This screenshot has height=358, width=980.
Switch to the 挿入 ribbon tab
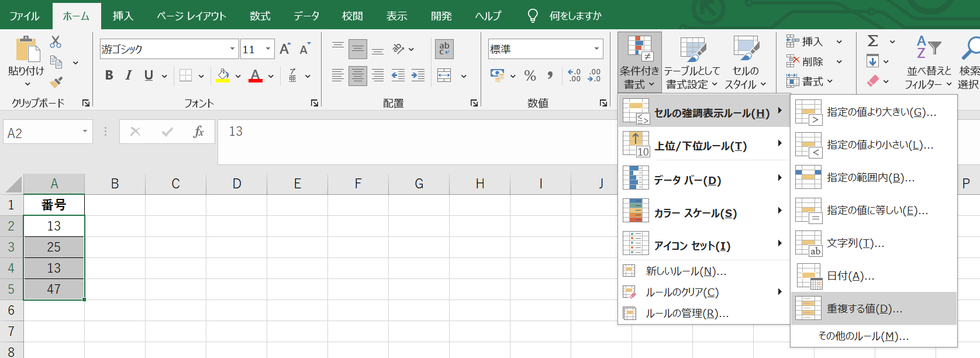pos(123,16)
